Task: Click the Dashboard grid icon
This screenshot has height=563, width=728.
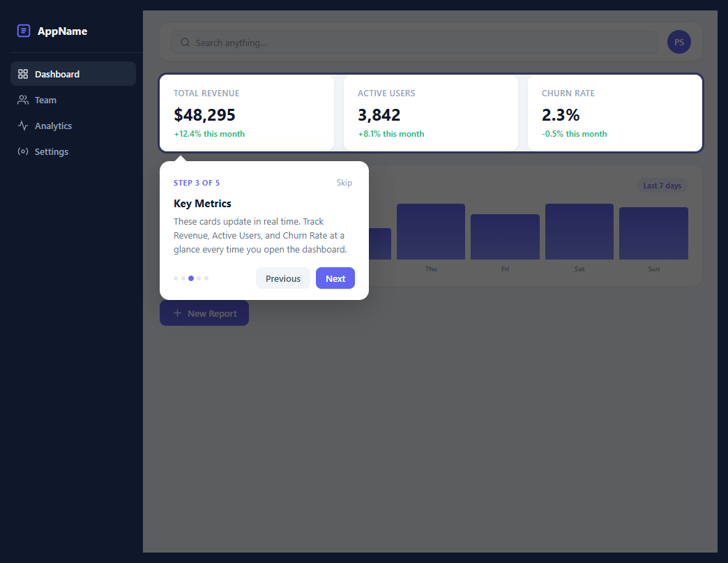Action: coord(23,74)
